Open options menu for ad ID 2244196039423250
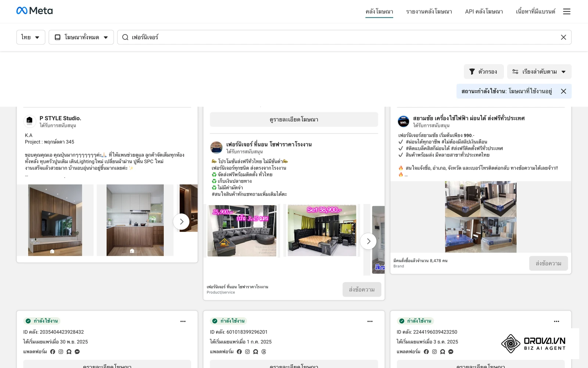588x368 pixels. pyautogui.click(x=557, y=321)
